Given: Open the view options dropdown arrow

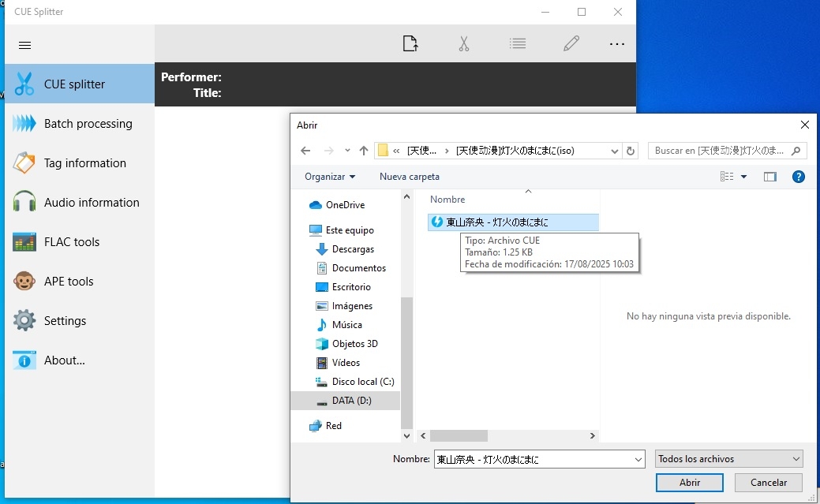Looking at the screenshot, I should pyautogui.click(x=743, y=177).
